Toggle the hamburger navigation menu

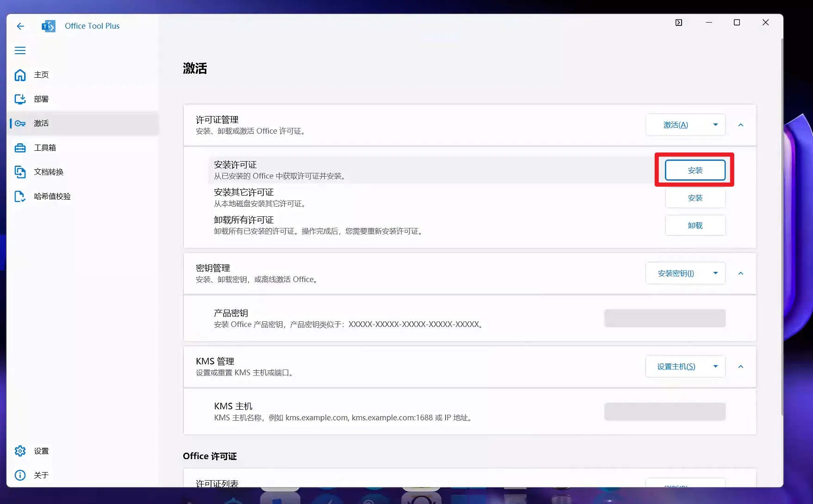pos(20,50)
